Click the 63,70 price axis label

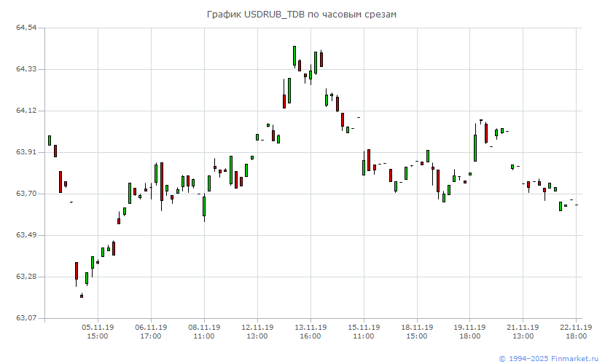click(x=26, y=194)
